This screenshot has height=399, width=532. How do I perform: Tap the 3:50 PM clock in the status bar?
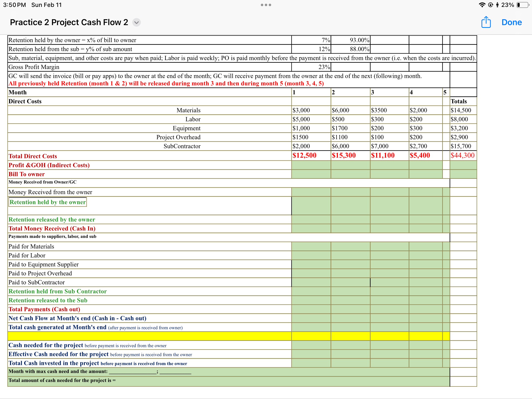click(x=15, y=5)
